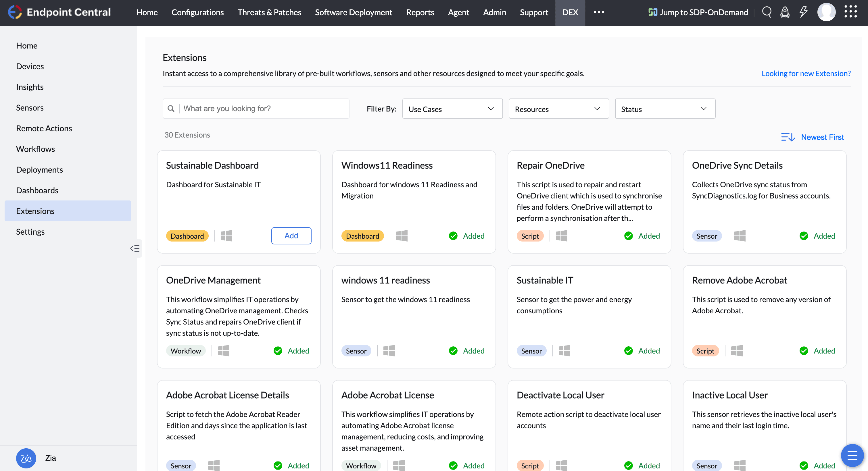Expand the Resources filter dropdown
The width and height of the screenshot is (868, 471).
coord(558,109)
